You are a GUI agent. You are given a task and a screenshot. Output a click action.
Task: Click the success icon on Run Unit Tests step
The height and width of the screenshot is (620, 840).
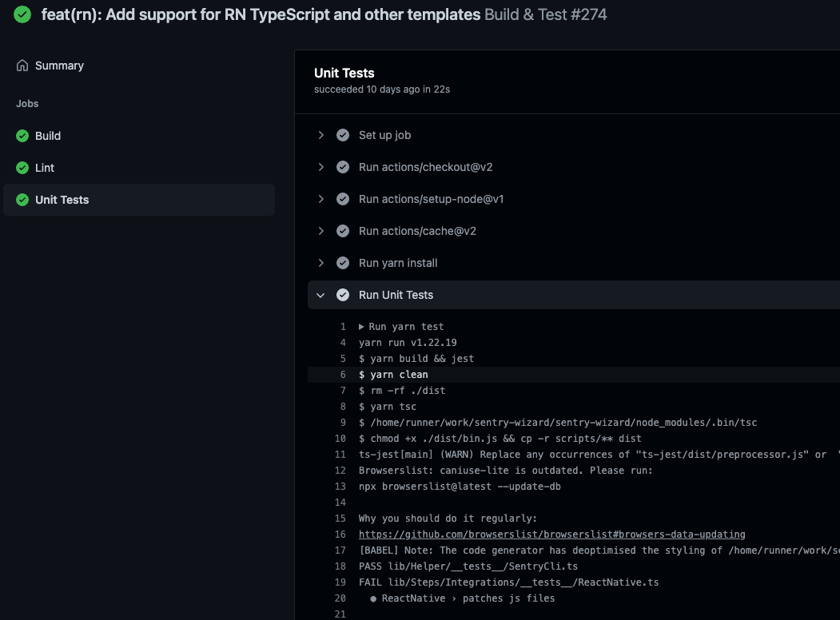(x=343, y=295)
